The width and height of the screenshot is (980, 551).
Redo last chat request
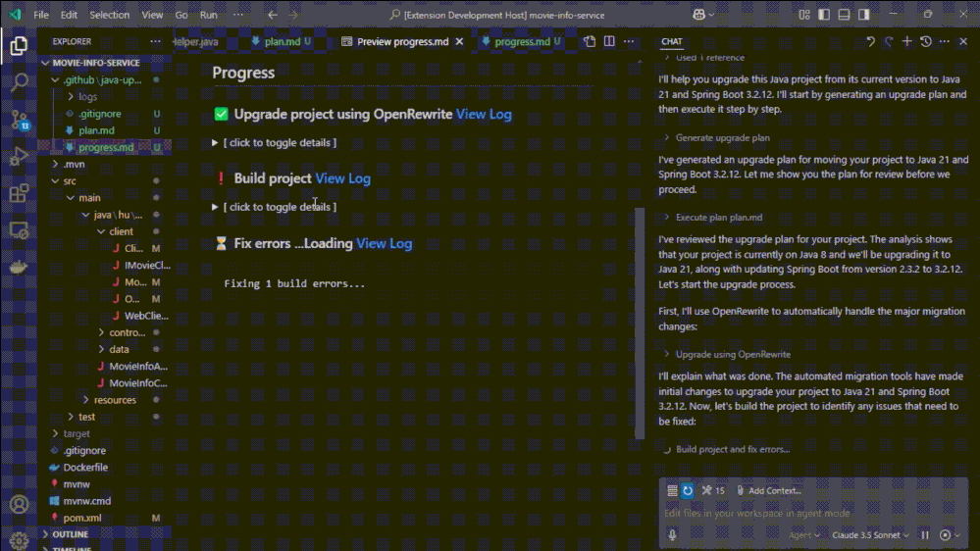[889, 41]
